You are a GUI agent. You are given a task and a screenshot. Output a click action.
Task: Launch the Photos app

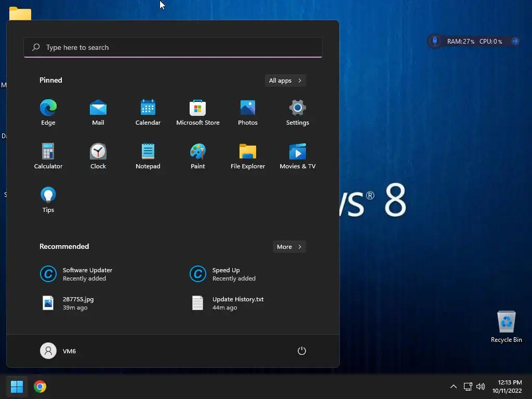[248, 112]
